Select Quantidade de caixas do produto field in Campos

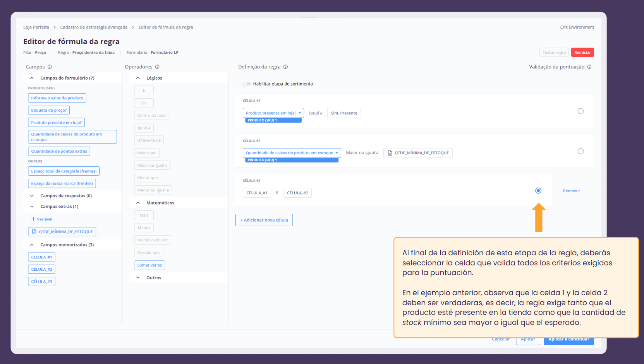(x=72, y=137)
